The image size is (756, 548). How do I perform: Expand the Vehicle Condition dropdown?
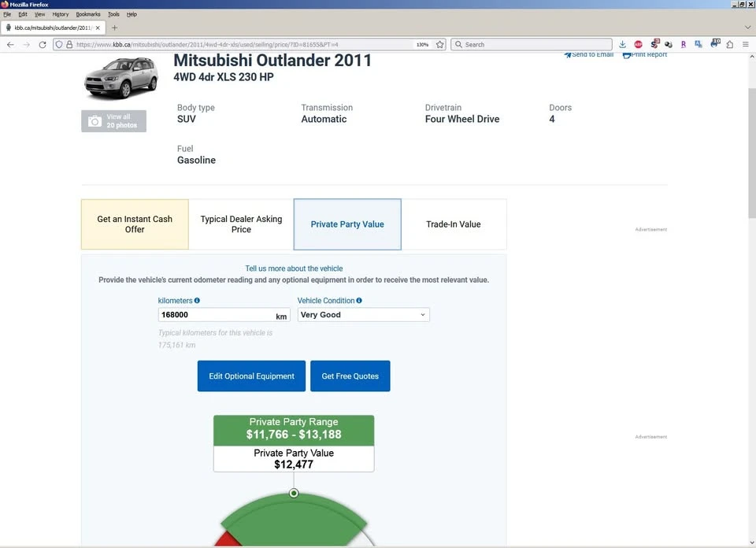(364, 315)
